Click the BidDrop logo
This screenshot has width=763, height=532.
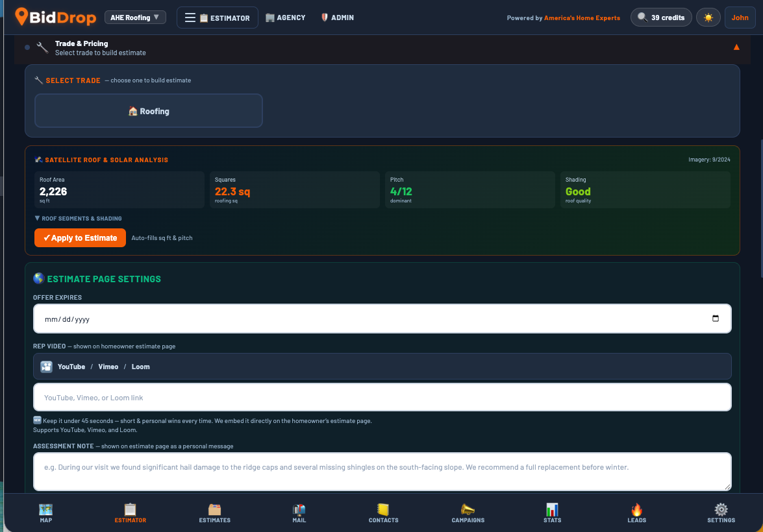55,18
